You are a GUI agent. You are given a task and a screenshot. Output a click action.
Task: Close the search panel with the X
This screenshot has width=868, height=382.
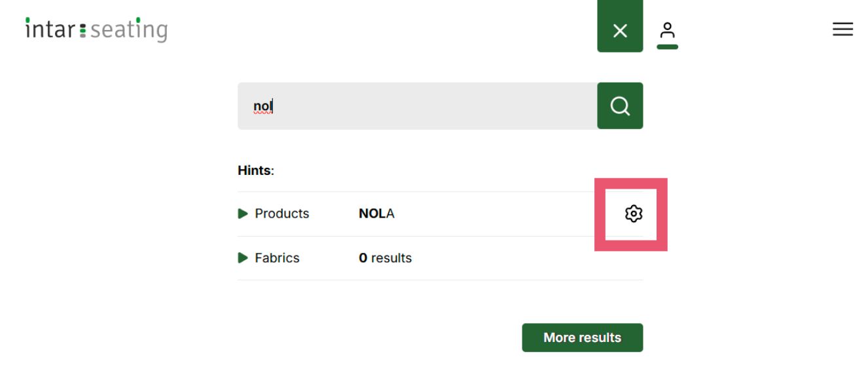click(x=619, y=30)
